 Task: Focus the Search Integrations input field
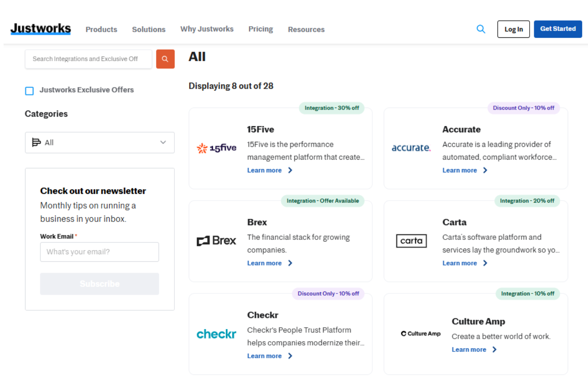click(x=89, y=59)
